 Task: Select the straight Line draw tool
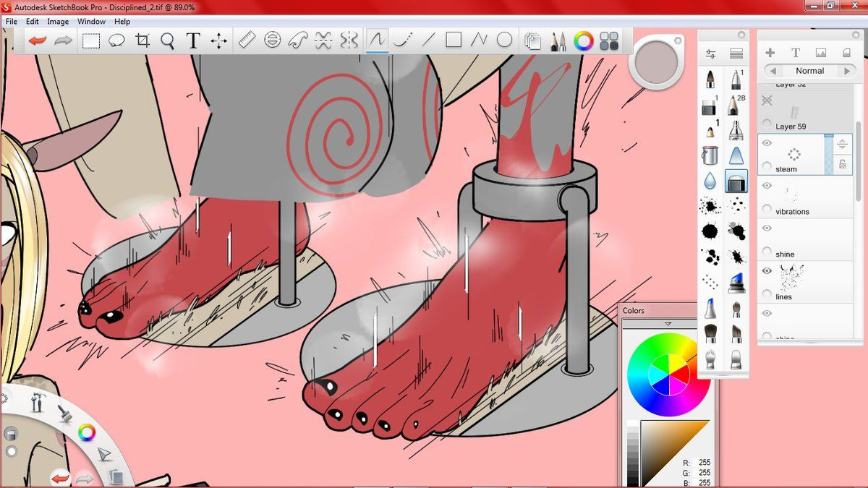[x=428, y=40]
